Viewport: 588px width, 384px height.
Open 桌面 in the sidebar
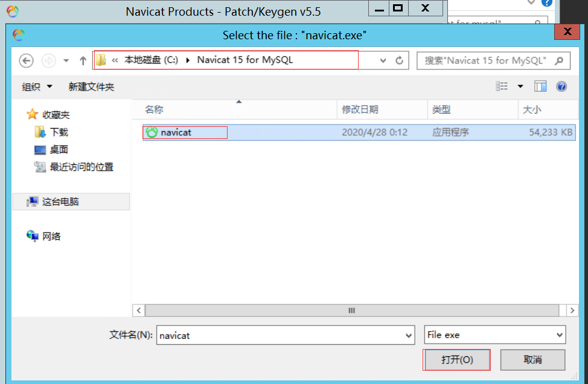click(59, 150)
